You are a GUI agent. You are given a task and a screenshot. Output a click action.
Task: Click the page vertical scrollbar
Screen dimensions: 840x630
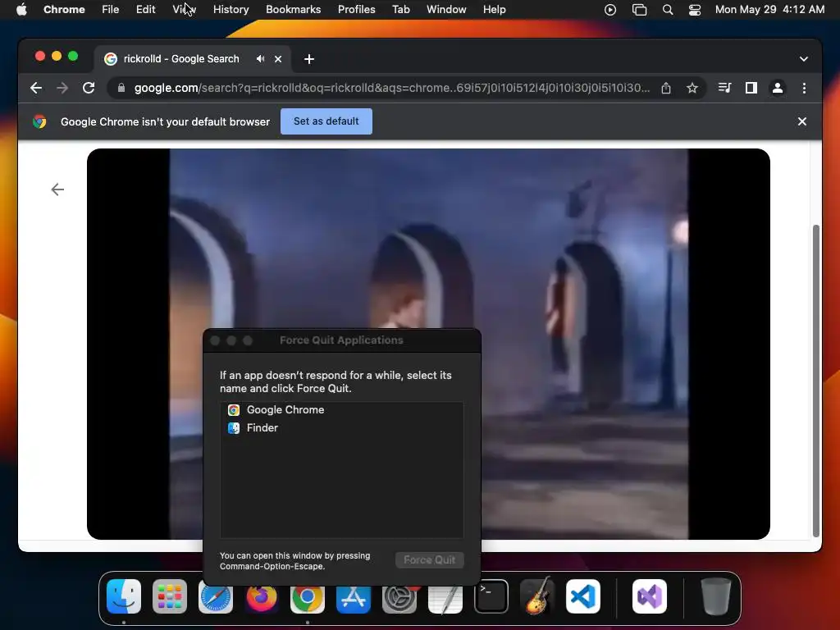tap(816, 381)
